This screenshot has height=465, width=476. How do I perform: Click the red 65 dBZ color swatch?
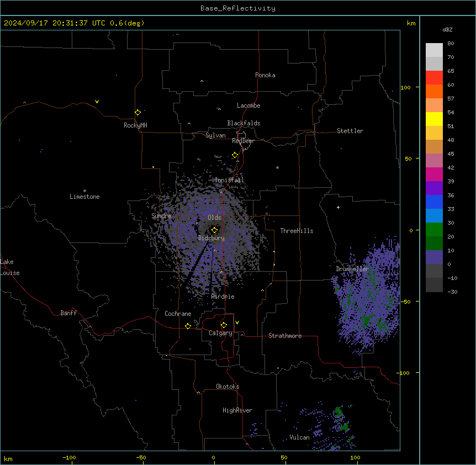(x=434, y=77)
